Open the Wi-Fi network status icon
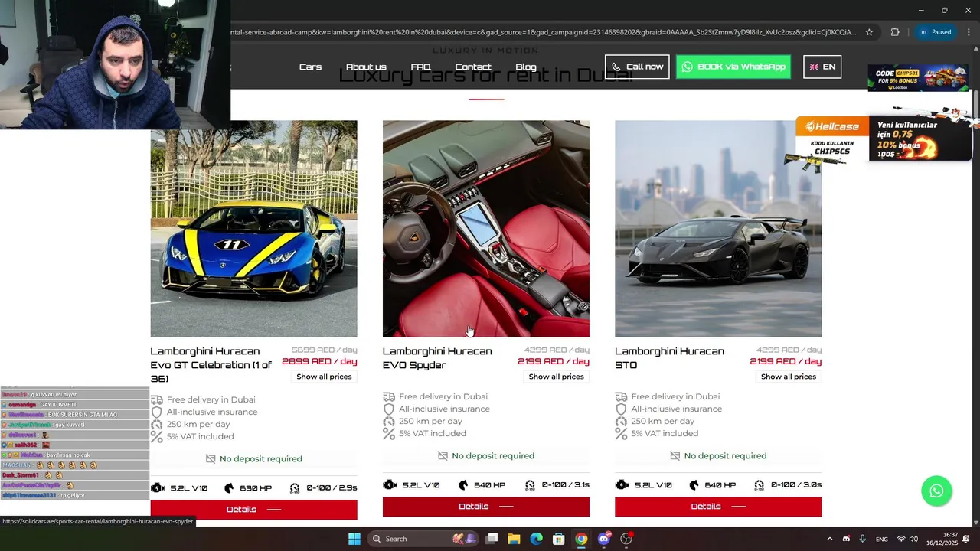Screen dimensions: 980x551 pyautogui.click(x=901, y=539)
